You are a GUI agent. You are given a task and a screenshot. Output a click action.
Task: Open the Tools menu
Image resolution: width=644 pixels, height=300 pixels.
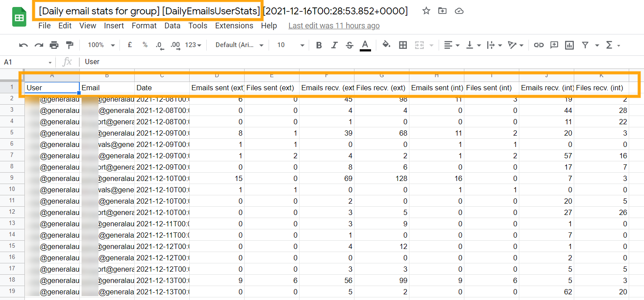(x=198, y=26)
